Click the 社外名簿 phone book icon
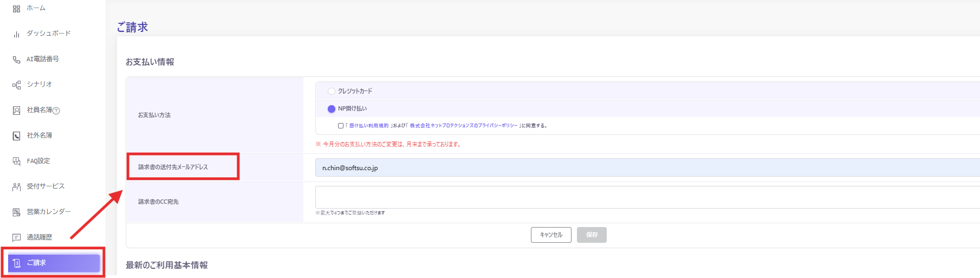 (x=16, y=135)
